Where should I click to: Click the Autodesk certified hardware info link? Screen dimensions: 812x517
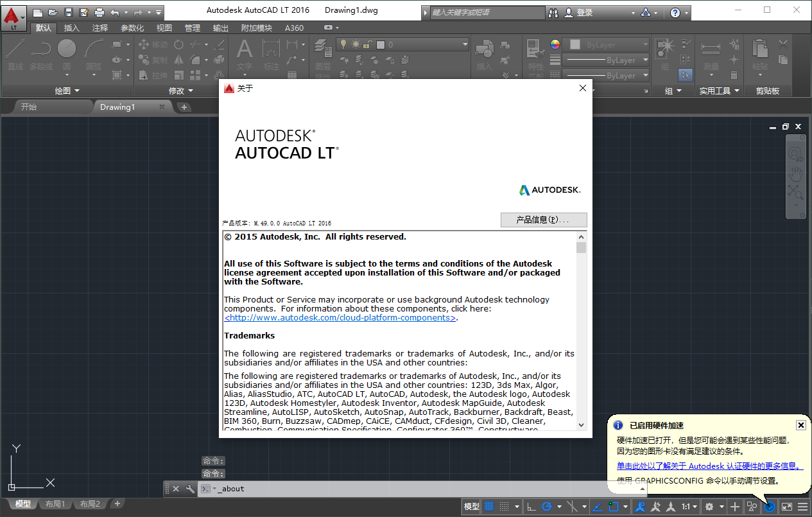pyautogui.click(x=710, y=466)
